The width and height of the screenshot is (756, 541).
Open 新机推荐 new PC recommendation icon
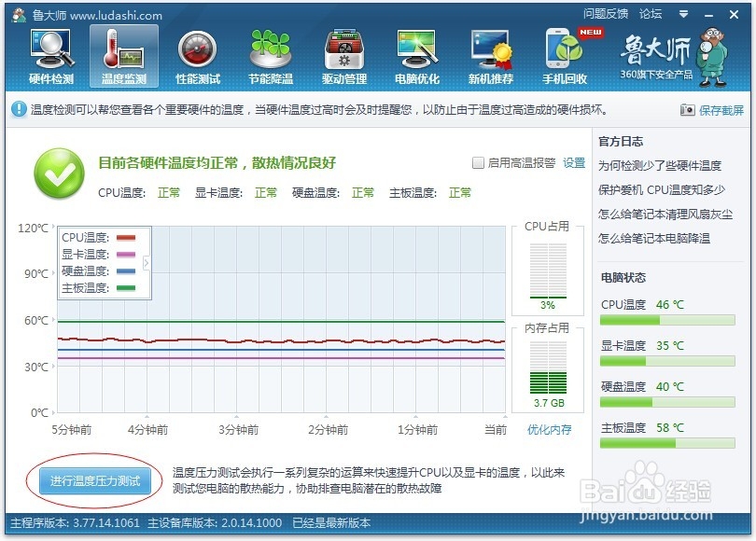[x=491, y=57]
